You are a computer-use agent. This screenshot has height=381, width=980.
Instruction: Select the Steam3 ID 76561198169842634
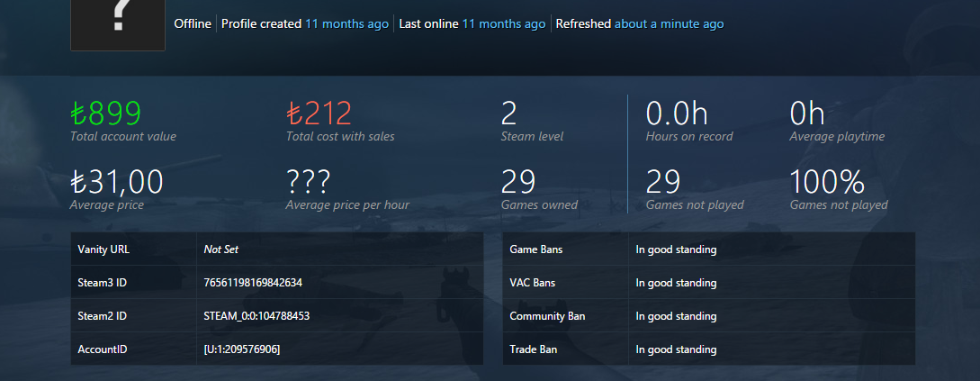(253, 283)
